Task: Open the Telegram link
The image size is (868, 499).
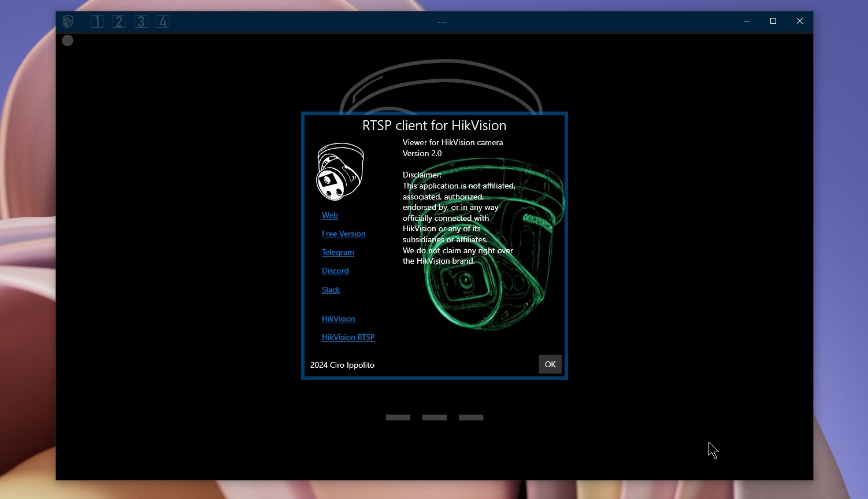Action: click(x=338, y=252)
